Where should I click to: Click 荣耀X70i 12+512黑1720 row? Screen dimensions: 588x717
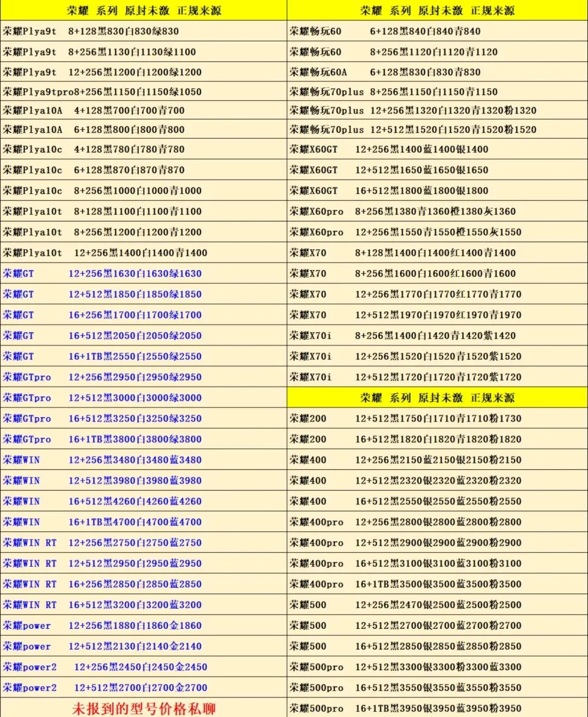[437, 377]
